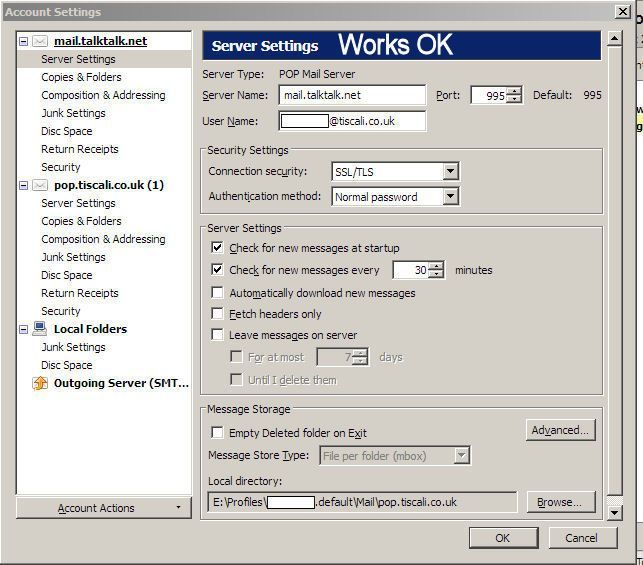This screenshot has height=565, width=643.
Task: Open the Connection security dropdown
Action: pos(450,171)
